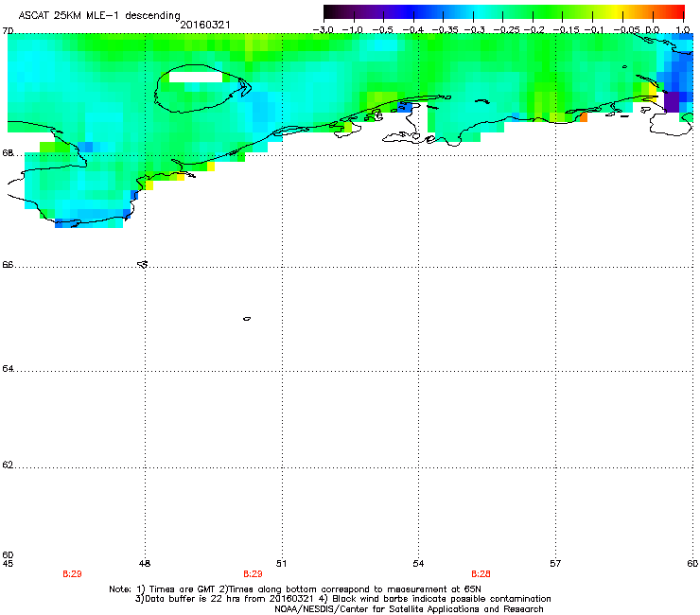Click the '-0.15' color scale label
This screenshot has width=700, height=615.
tap(566, 30)
